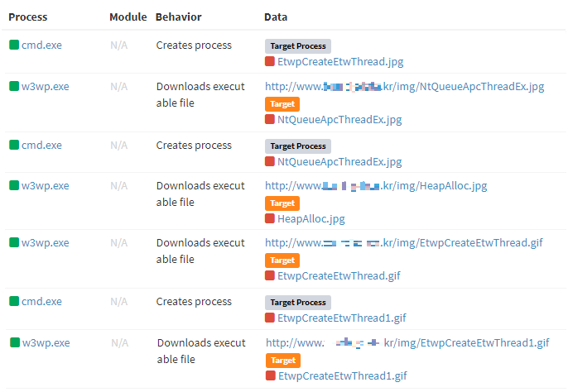Click Target Process badge above EtwpCreateEtwThread.jpg

click(297, 46)
